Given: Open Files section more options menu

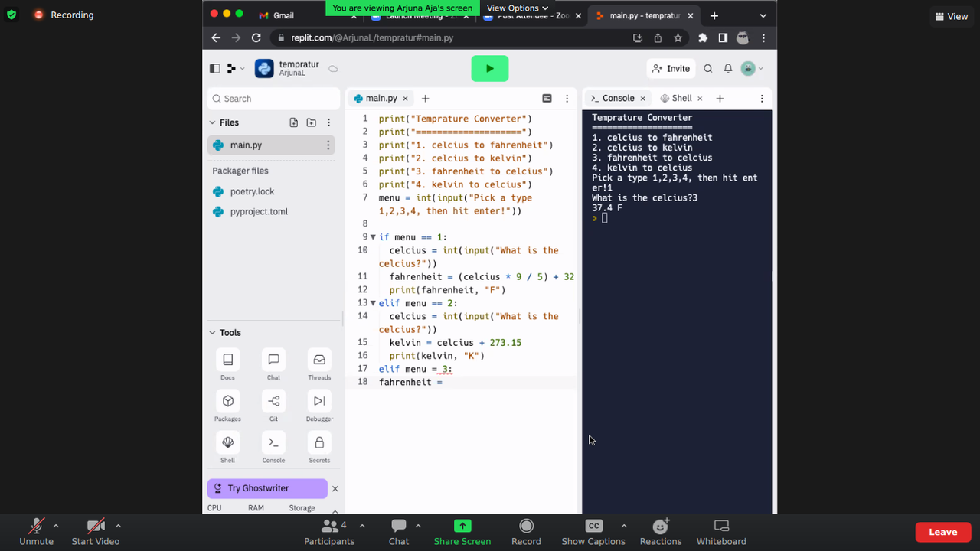Looking at the screenshot, I should 329,122.
